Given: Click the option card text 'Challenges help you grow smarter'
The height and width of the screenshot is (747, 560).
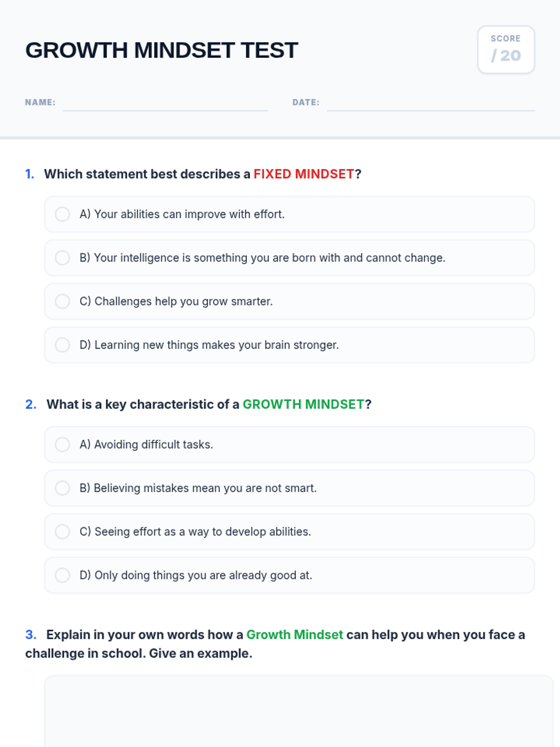Looking at the screenshot, I should click(176, 302).
